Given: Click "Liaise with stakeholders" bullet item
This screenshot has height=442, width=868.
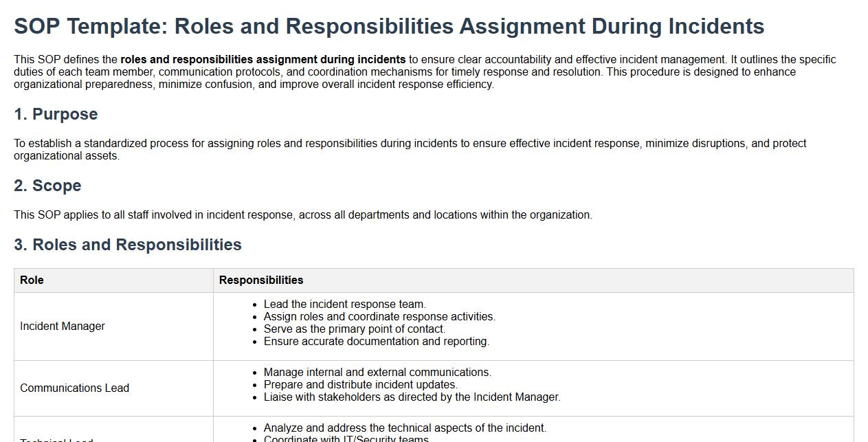Looking at the screenshot, I should (x=412, y=397).
